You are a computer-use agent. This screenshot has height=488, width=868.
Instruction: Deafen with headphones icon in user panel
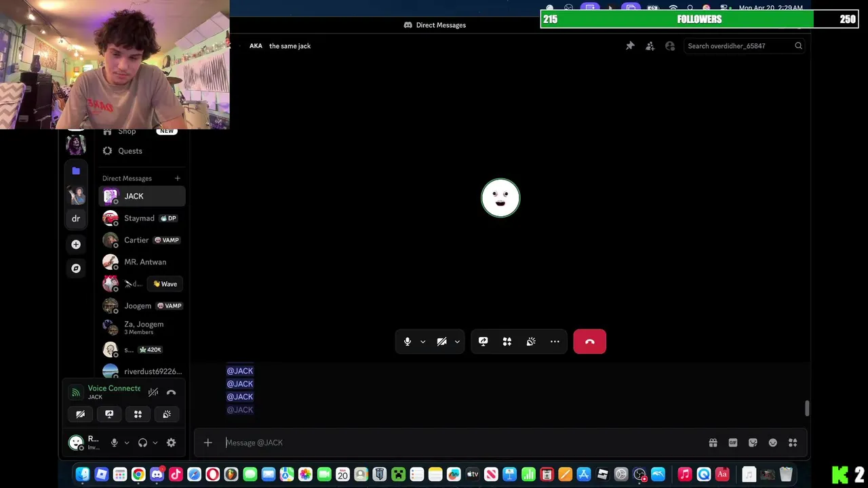pyautogui.click(x=142, y=443)
